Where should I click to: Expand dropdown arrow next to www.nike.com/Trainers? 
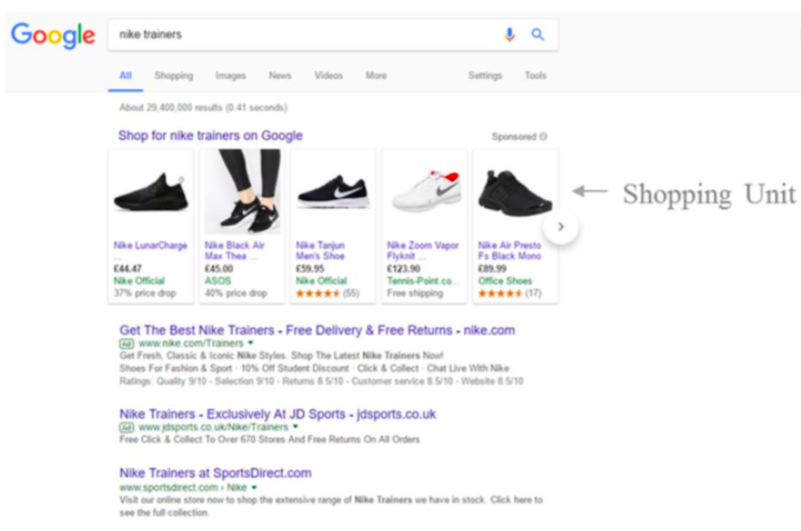point(251,343)
